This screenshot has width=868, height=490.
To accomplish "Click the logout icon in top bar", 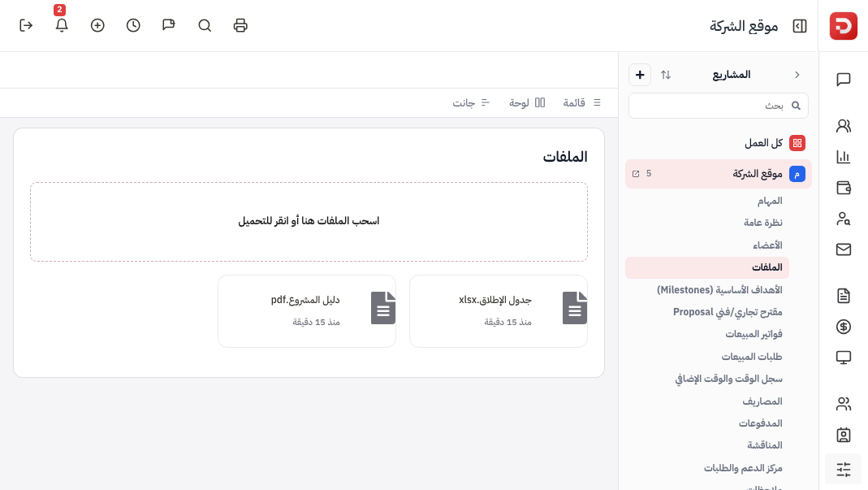I will tap(26, 25).
